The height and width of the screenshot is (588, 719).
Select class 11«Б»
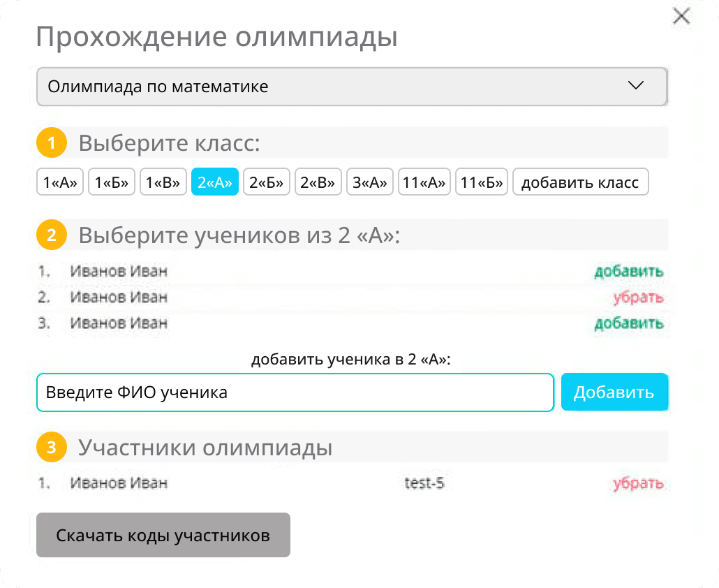click(482, 182)
